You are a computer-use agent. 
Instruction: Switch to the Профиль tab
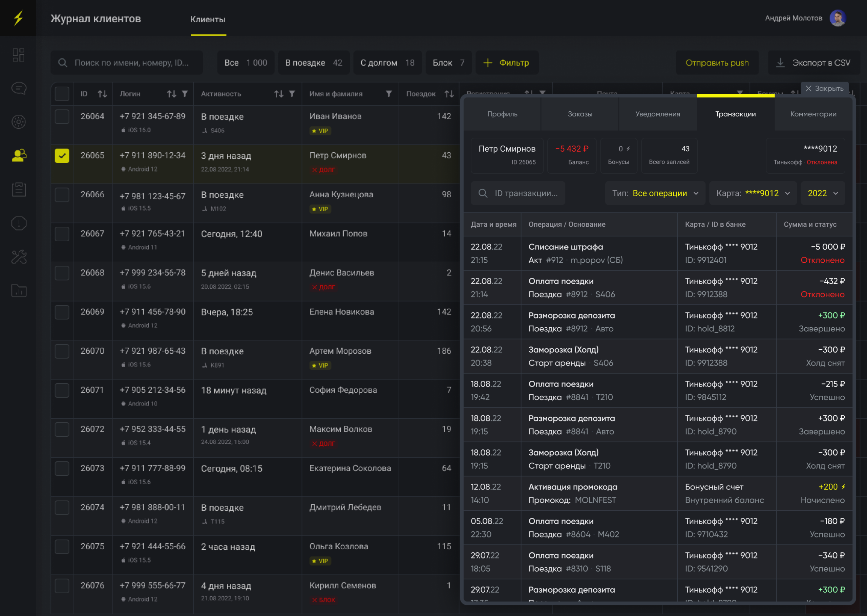click(502, 114)
